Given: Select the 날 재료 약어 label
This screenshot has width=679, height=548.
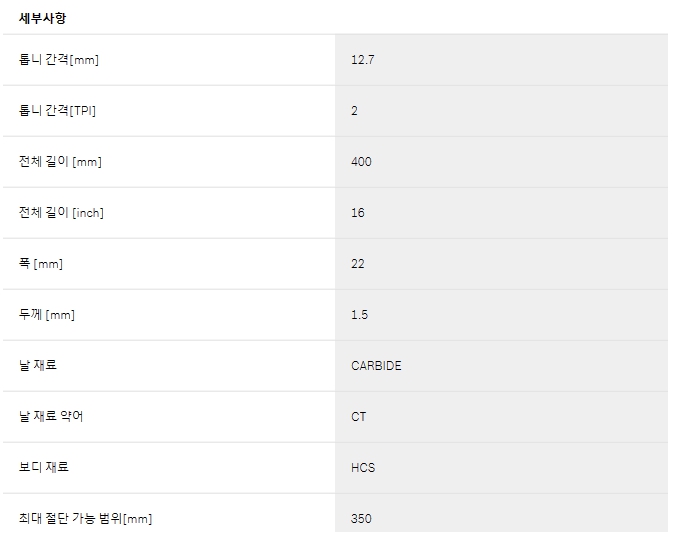Looking at the screenshot, I should [x=51, y=416].
